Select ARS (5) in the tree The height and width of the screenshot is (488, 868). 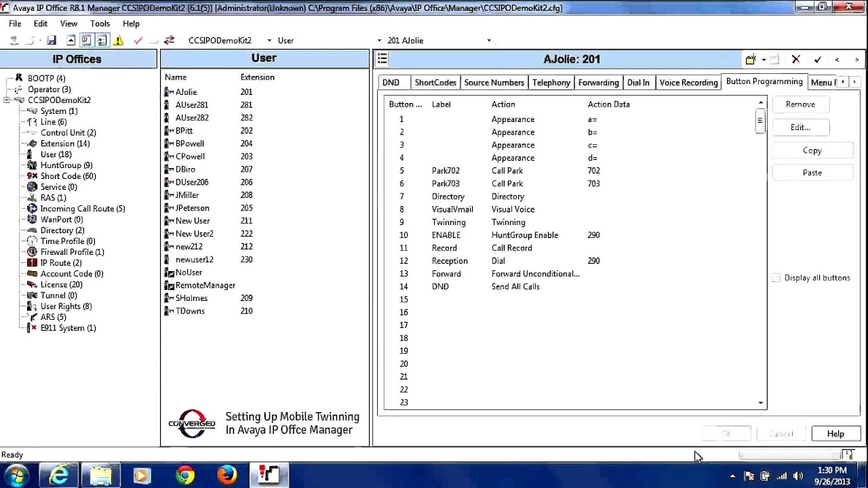pos(53,317)
